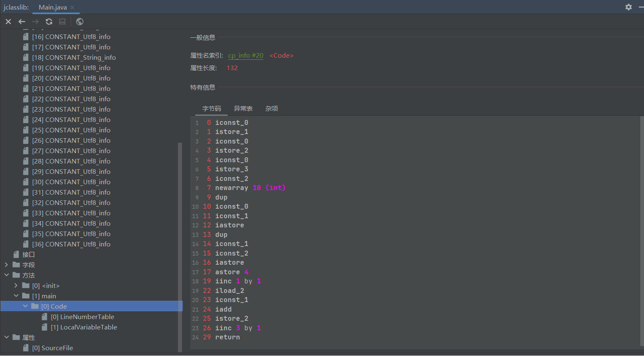
Task: Collapse the 方法 node
Action: point(6,275)
